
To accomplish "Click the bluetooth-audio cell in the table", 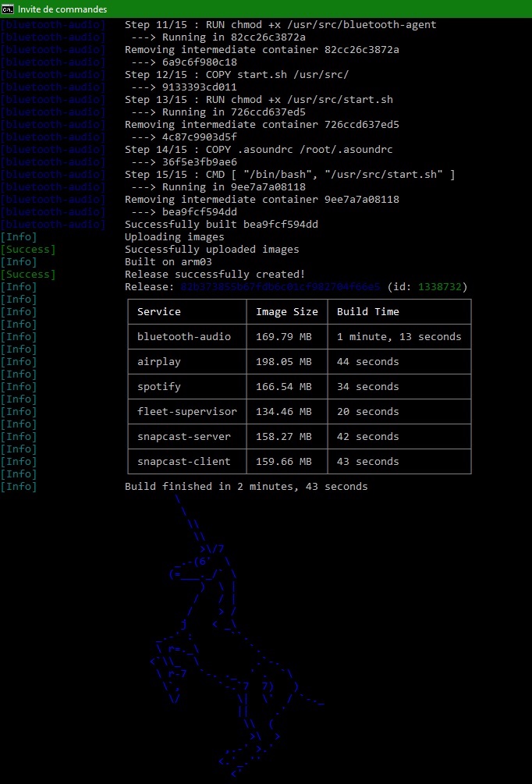I will click(184, 337).
